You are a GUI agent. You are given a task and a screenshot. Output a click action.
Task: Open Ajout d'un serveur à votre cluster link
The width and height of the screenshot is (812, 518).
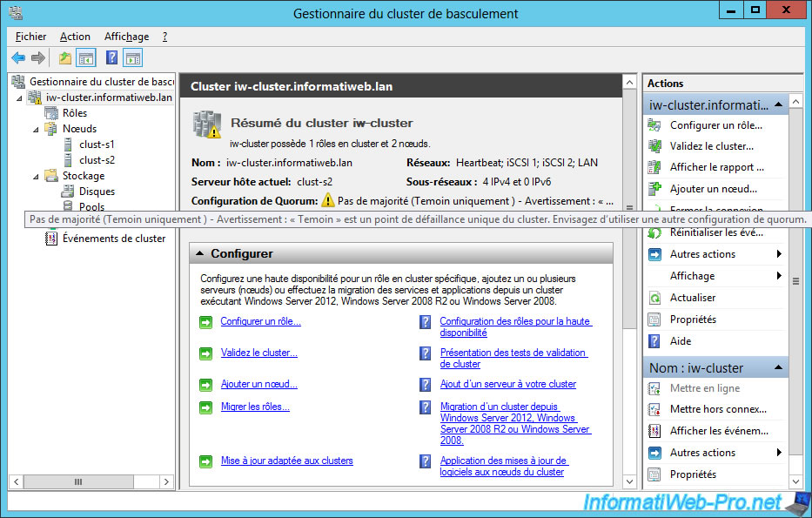coord(508,384)
